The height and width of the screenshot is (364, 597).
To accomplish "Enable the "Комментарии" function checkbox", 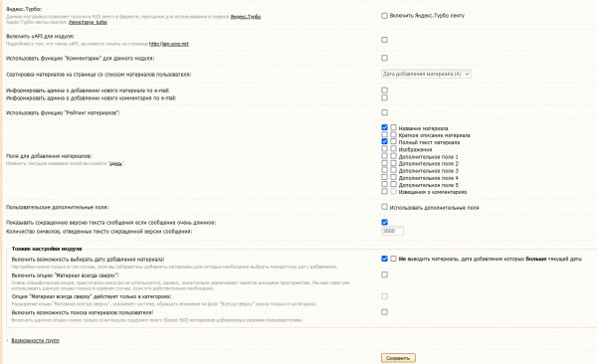I will point(384,58).
